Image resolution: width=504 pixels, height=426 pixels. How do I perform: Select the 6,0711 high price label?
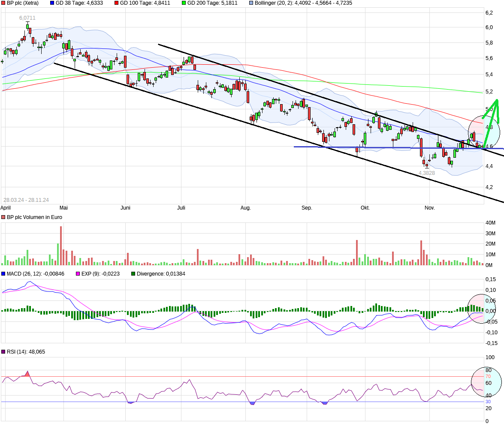tap(27, 18)
